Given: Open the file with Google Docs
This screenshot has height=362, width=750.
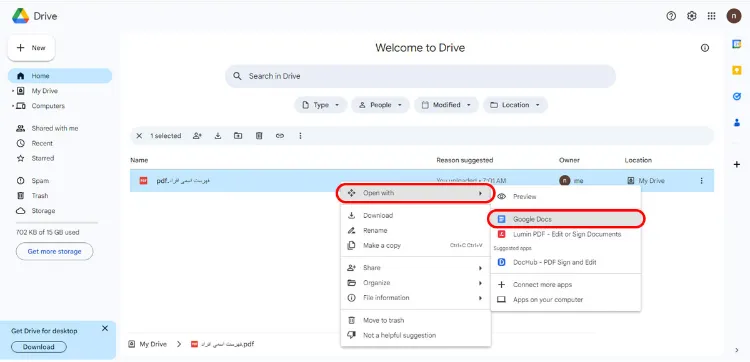Looking at the screenshot, I should (x=566, y=219).
